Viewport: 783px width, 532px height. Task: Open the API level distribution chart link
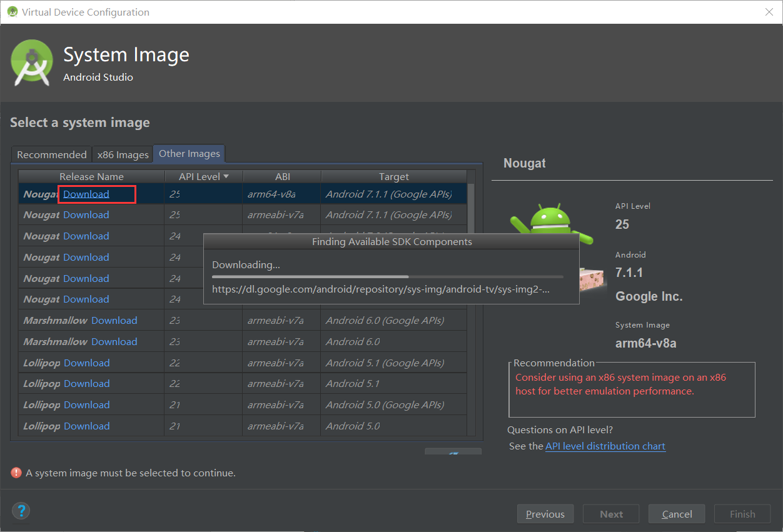coord(605,446)
